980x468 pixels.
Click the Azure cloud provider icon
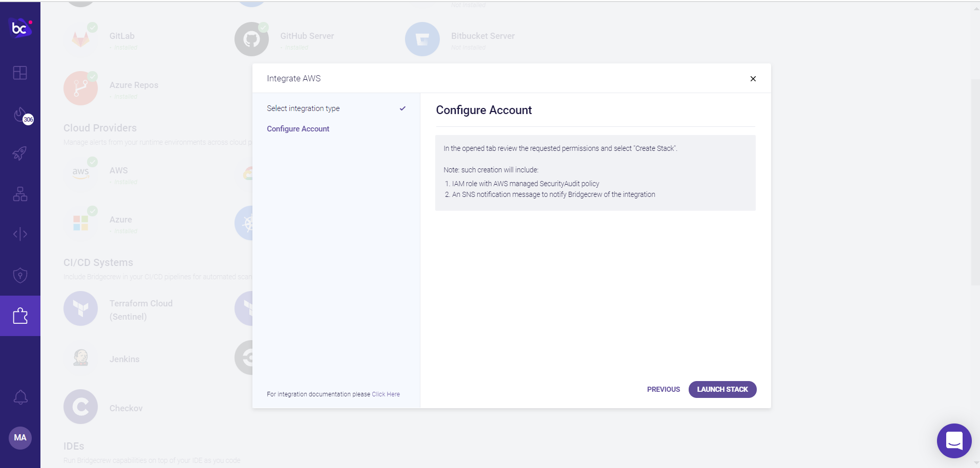coord(80,222)
